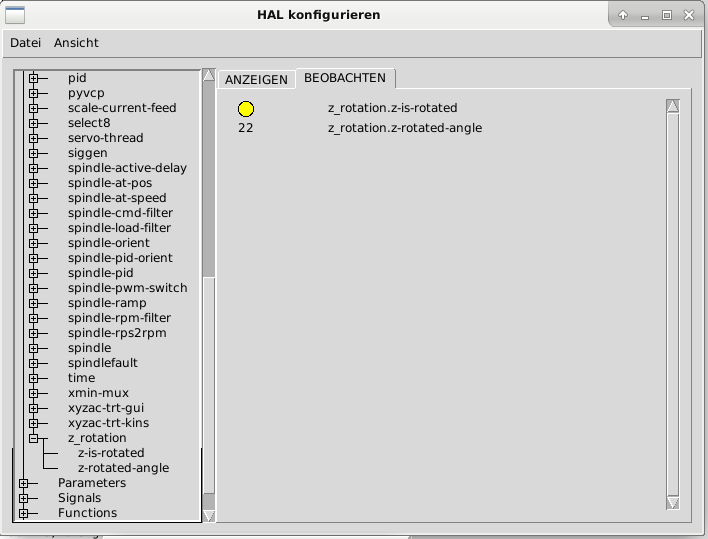708x539 pixels.
Task: Expand the Signals tree node
Action: 23,498
